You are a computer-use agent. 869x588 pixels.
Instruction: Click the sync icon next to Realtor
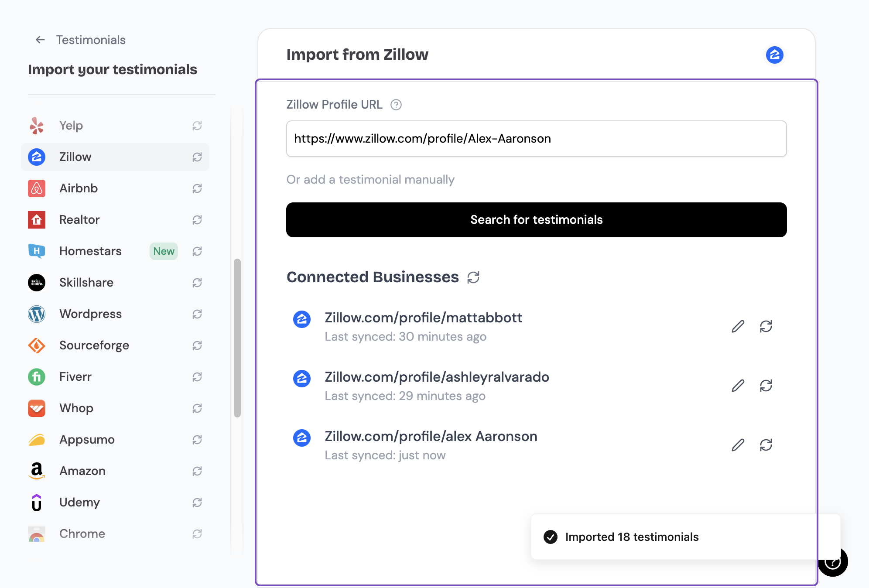point(197,220)
